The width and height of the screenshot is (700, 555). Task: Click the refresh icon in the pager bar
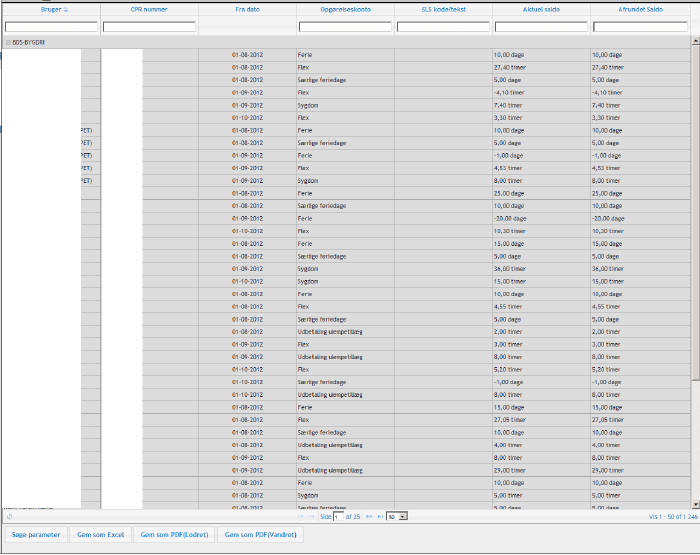tap(9, 516)
